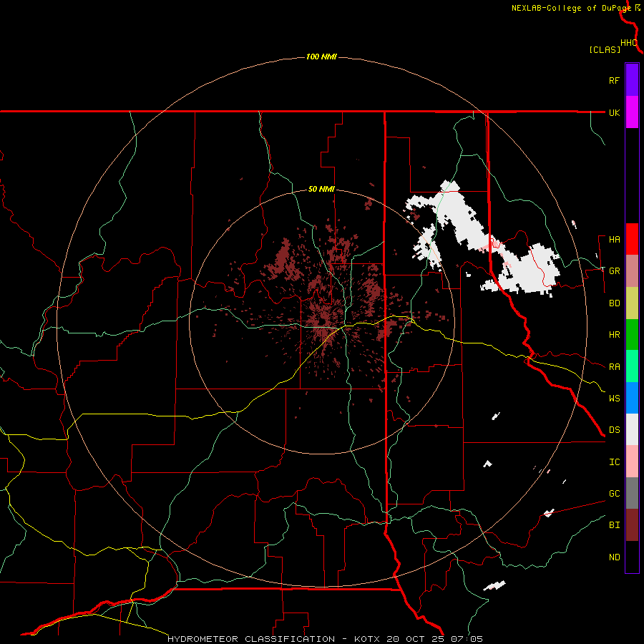This screenshot has width=644, height=644.
Task: Click the RF legend label
Action: click(x=614, y=80)
